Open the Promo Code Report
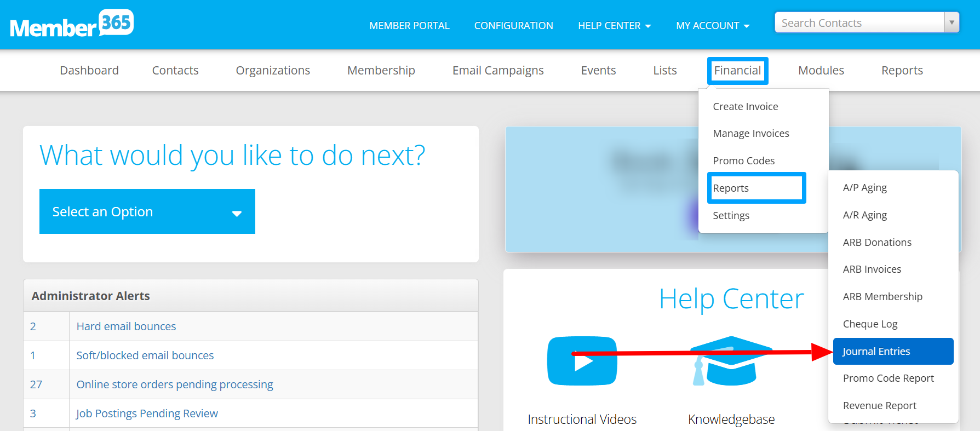Image resolution: width=980 pixels, height=431 pixels. tap(889, 378)
